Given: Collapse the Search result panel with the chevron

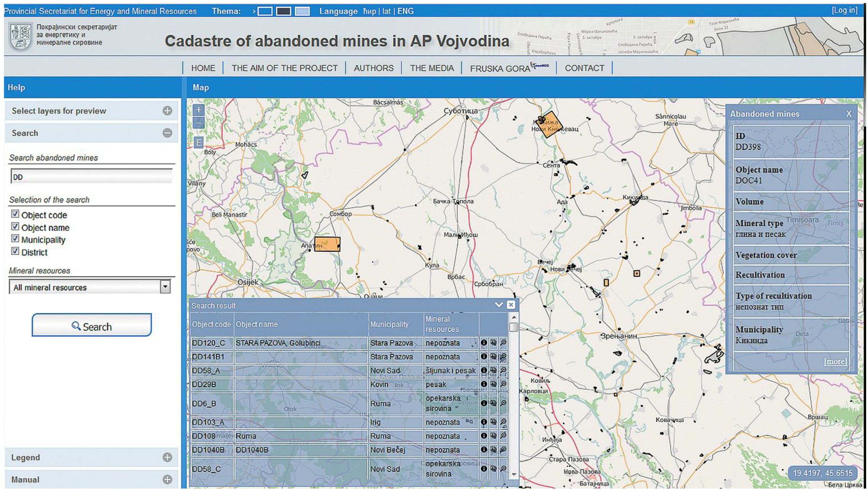Looking at the screenshot, I should (499, 305).
